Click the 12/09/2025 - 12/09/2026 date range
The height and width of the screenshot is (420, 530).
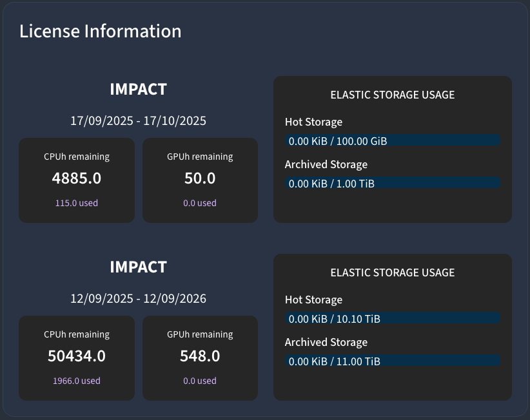tap(138, 298)
